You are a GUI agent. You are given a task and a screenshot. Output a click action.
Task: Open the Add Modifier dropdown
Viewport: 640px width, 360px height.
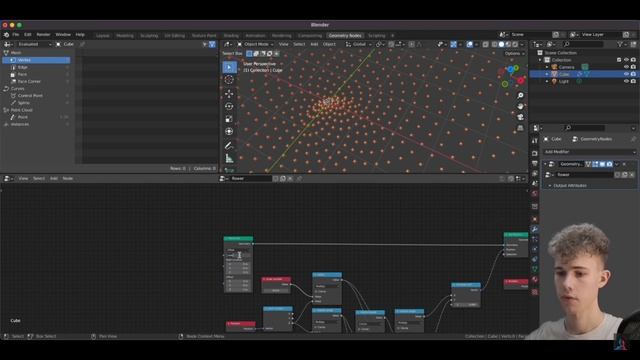[x=589, y=152]
